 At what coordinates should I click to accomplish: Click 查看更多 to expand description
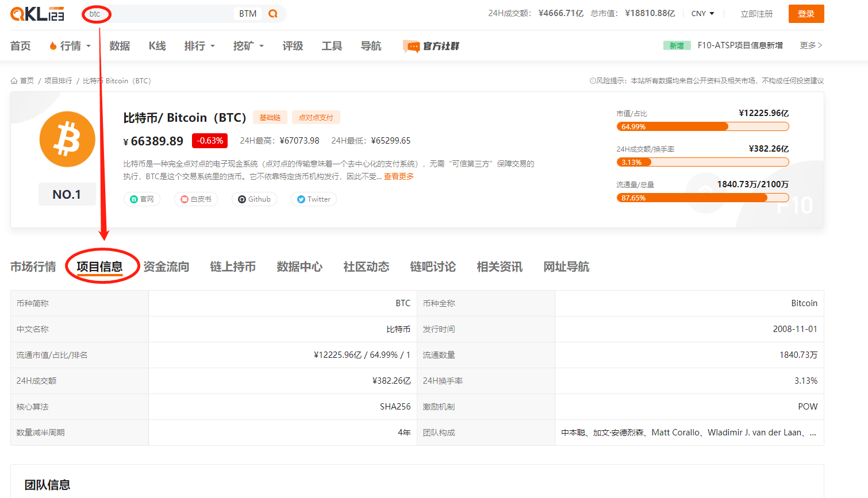pos(399,176)
